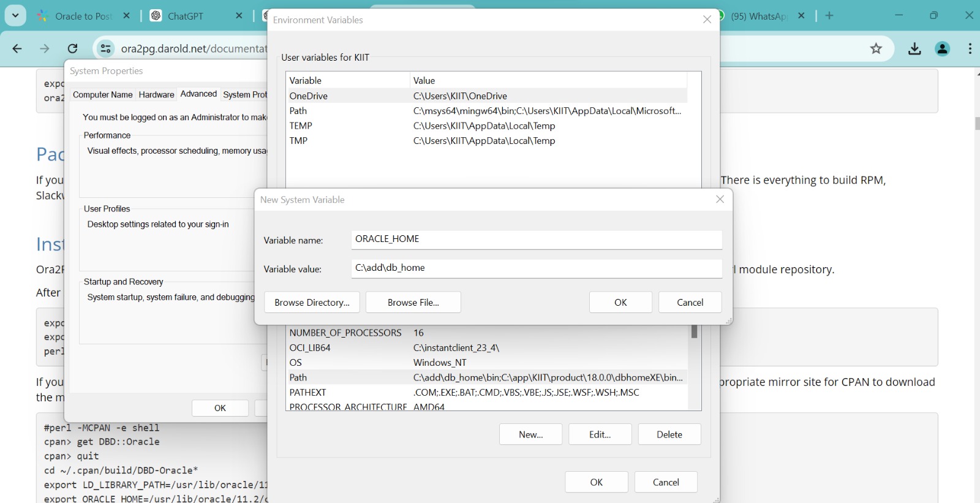The image size is (980, 503).
Task: Add a new browser tab
Action: 829,16
